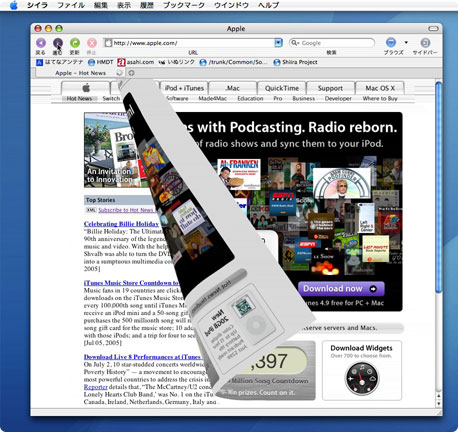Open URL history dropdown arrow
Viewport: 458px width, 432px height.
pyautogui.click(x=278, y=43)
